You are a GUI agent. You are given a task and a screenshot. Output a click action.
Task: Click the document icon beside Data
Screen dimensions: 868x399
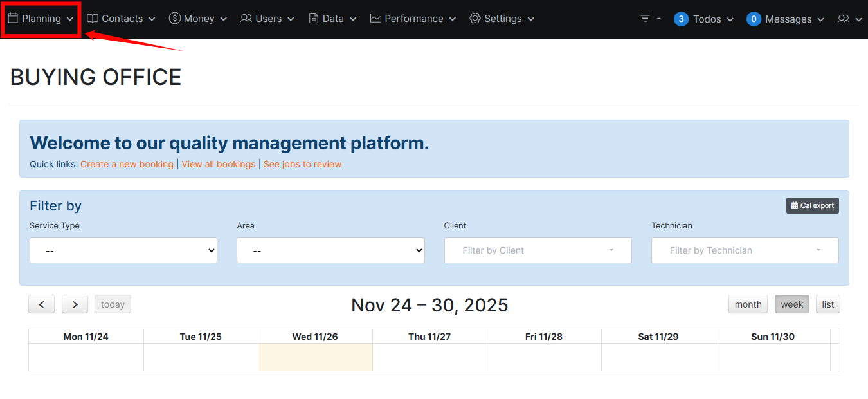pyautogui.click(x=314, y=19)
